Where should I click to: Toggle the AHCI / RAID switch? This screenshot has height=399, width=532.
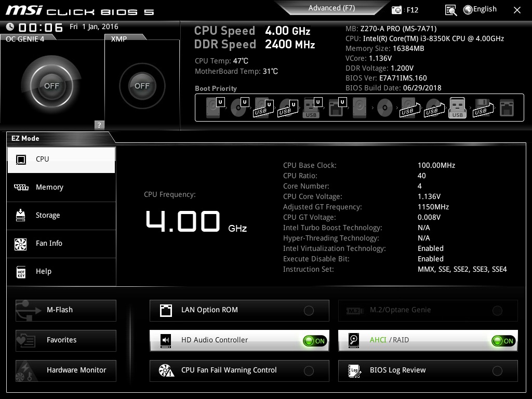click(503, 341)
